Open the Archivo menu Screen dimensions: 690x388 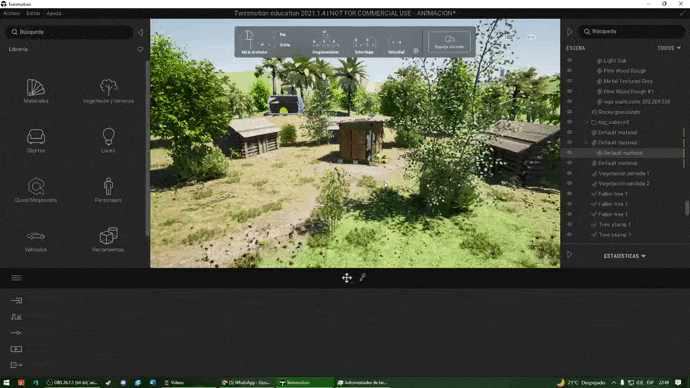(12, 13)
